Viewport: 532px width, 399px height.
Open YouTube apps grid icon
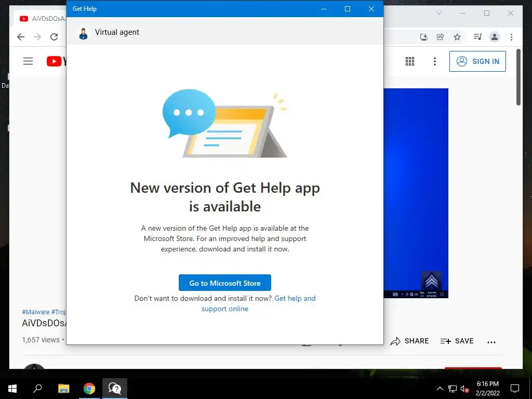pyautogui.click(x=410, y=61)
